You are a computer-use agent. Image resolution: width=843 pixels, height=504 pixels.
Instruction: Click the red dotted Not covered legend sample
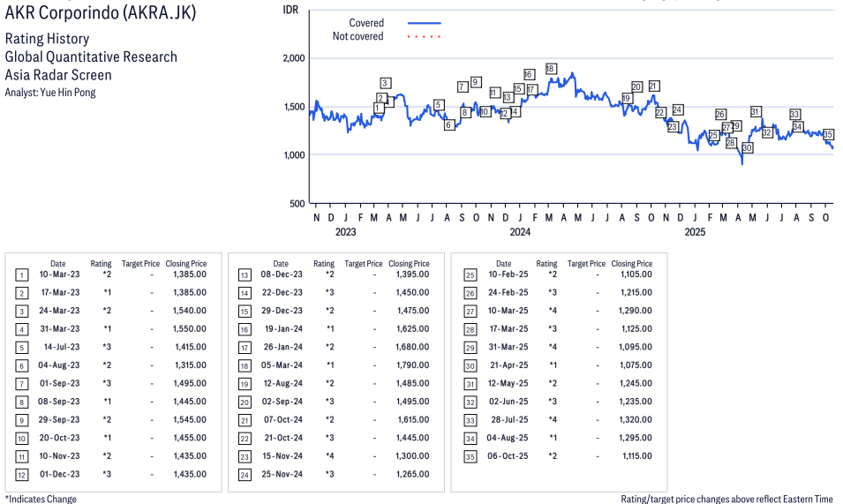click(424, 37)
